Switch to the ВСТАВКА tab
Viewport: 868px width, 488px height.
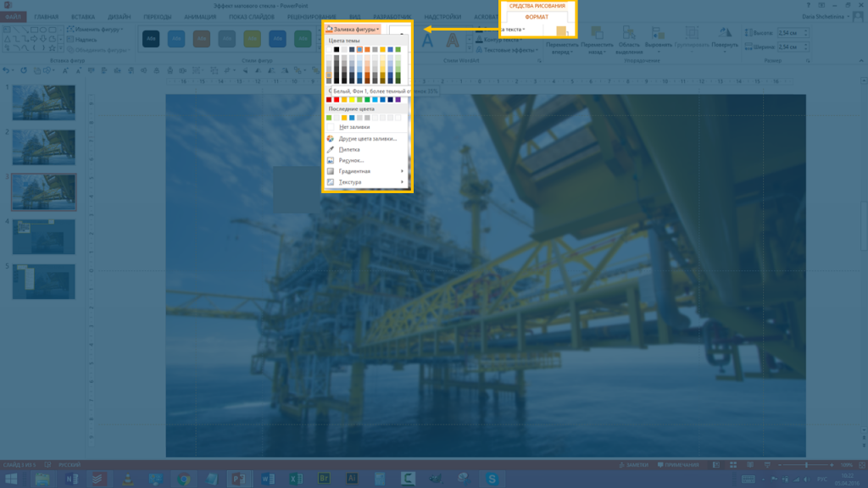click(x=83, y=17)
